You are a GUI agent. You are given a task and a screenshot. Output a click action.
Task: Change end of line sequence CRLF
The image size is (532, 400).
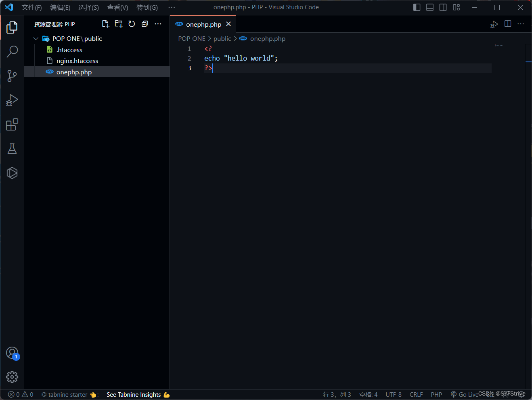416,395
